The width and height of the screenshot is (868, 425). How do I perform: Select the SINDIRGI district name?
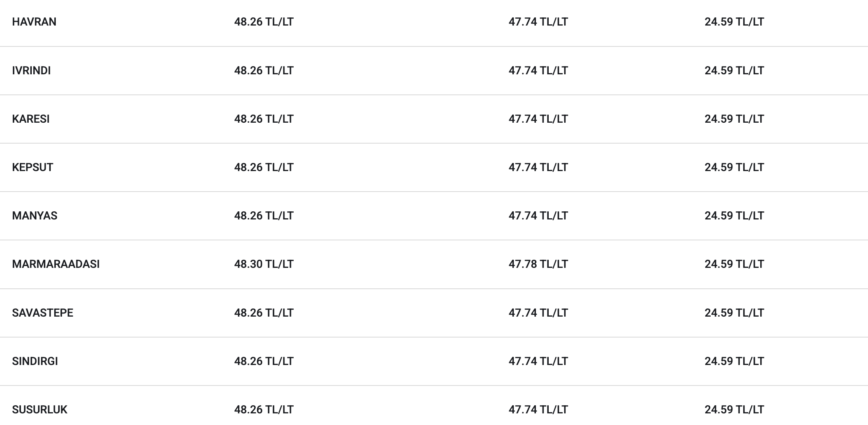click(35, 361)
